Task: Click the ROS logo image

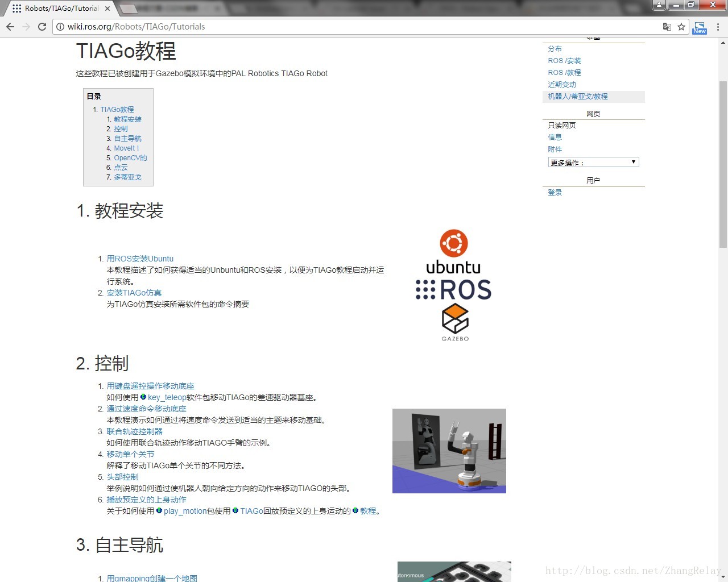Action: point(453,290)
